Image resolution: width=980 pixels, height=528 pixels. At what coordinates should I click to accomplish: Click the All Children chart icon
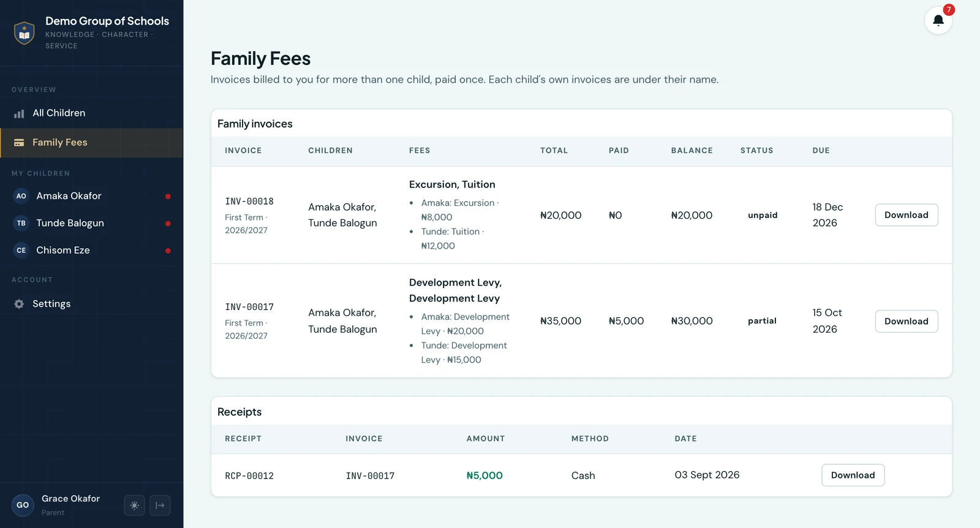19,113
